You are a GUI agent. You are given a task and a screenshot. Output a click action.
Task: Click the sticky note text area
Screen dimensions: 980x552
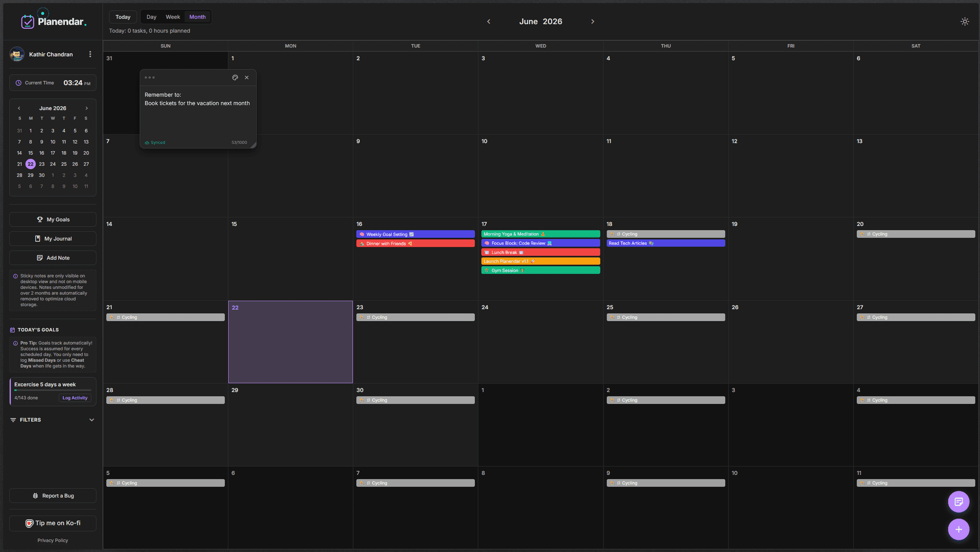pos(198,112)
